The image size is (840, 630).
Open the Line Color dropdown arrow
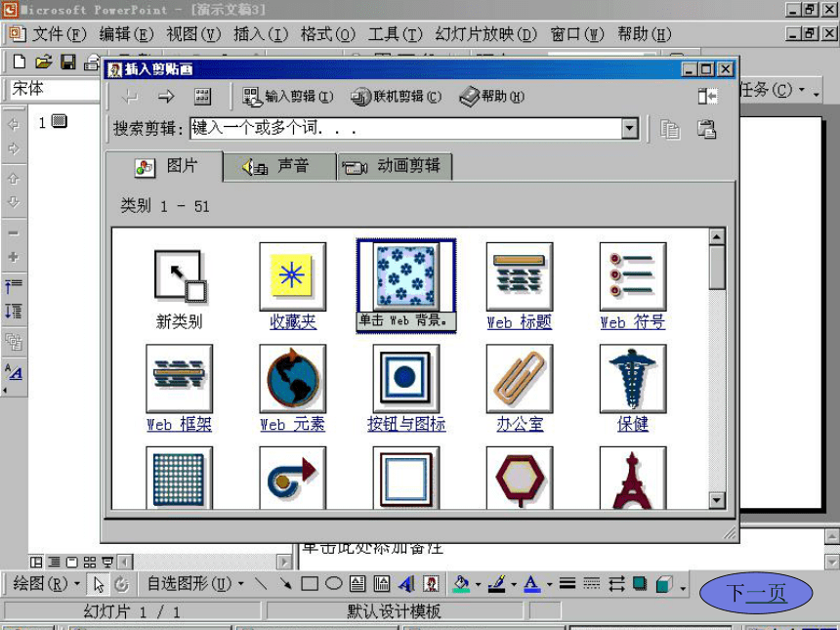513,584
